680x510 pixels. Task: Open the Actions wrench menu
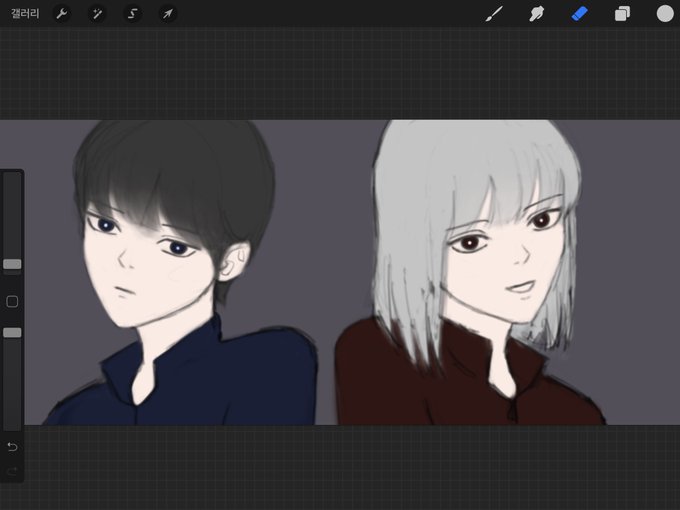(62, 14)
